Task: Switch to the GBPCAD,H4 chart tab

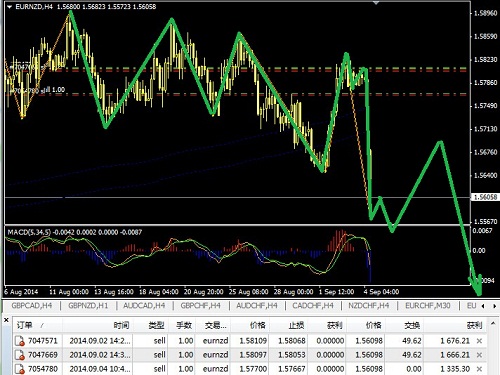Action: [x=32, y=306]
